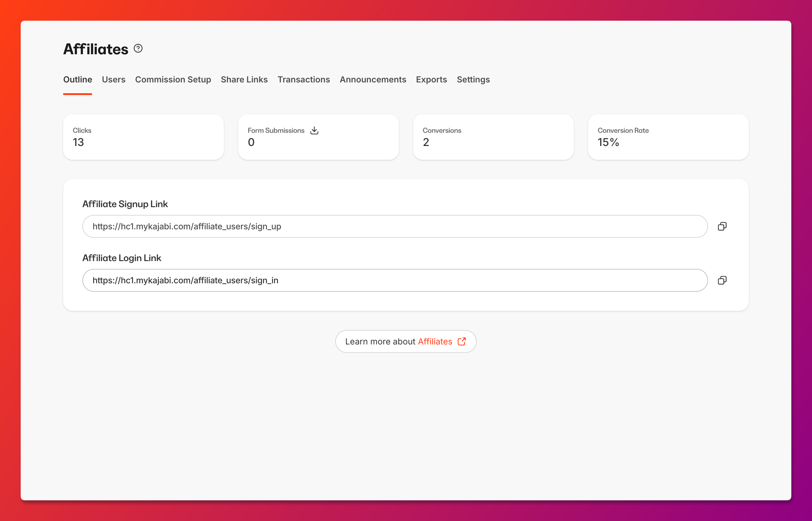Click the Conversions value 2
This screenshot has height=521, width=812.
(426, 142)
